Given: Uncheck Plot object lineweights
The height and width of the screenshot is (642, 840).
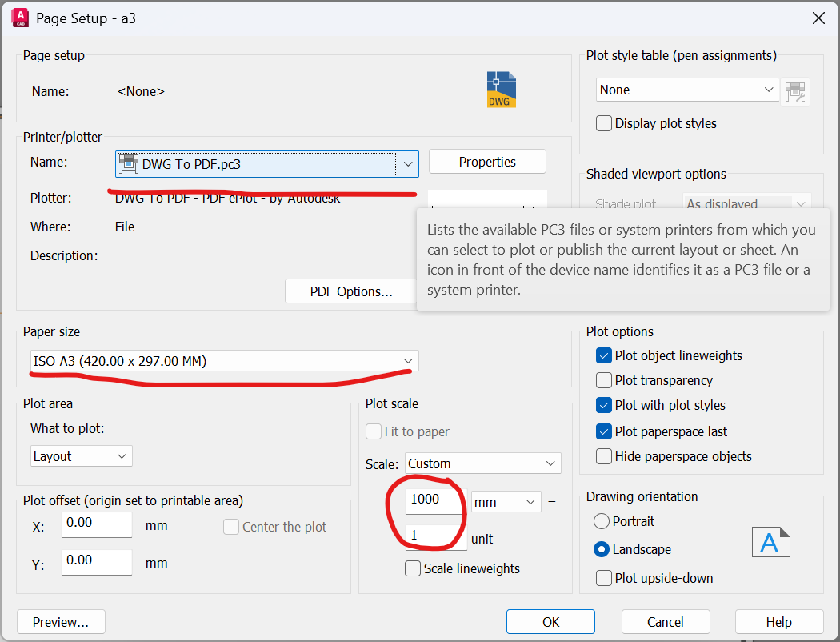Looking at the screenshot, I should 604,355.
